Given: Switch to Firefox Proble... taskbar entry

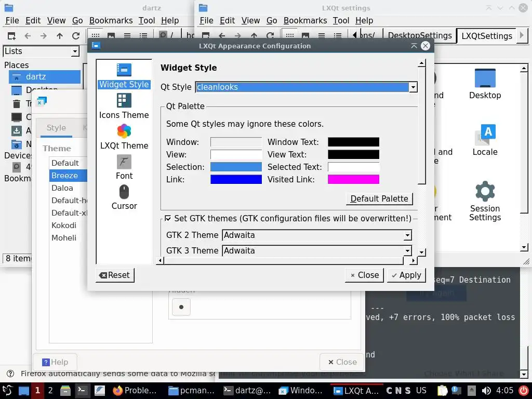Looking at the screenshot, I should click(x=135, y=390).
